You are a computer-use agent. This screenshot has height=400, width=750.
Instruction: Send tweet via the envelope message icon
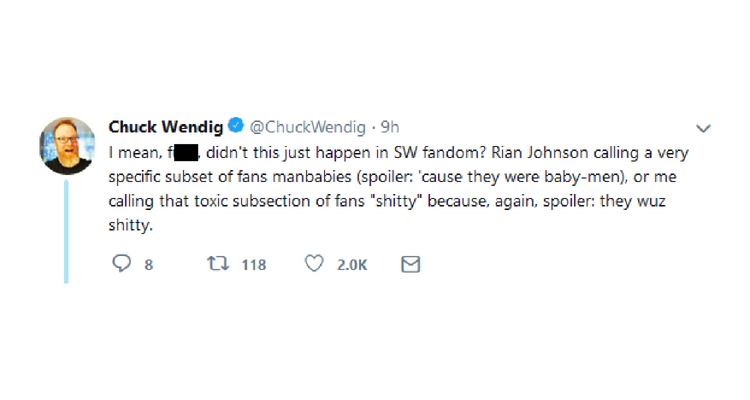[410, 264]
